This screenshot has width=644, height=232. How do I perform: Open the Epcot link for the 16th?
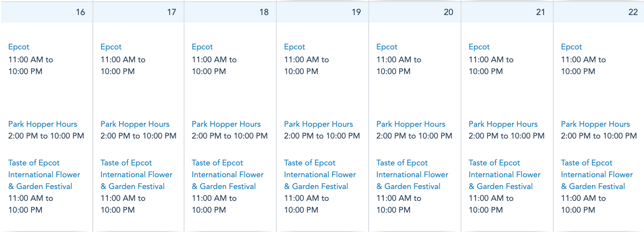click(19, 47)
